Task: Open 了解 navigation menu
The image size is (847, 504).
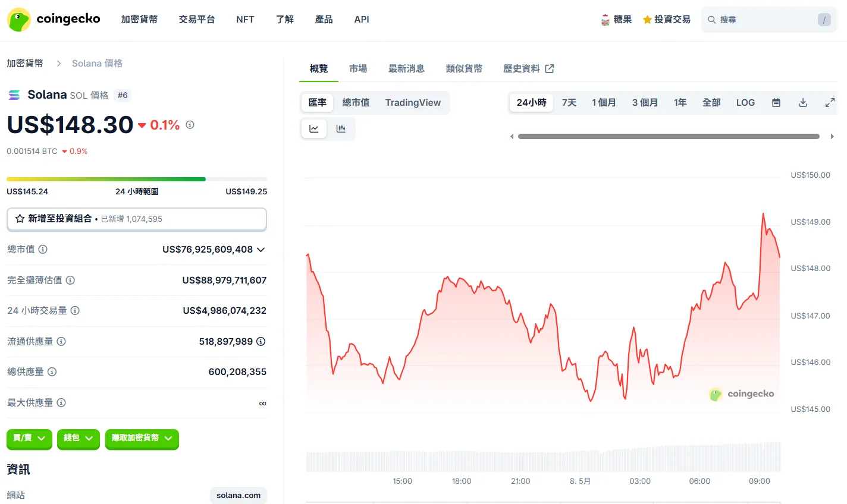Action: tap(285, 20)
